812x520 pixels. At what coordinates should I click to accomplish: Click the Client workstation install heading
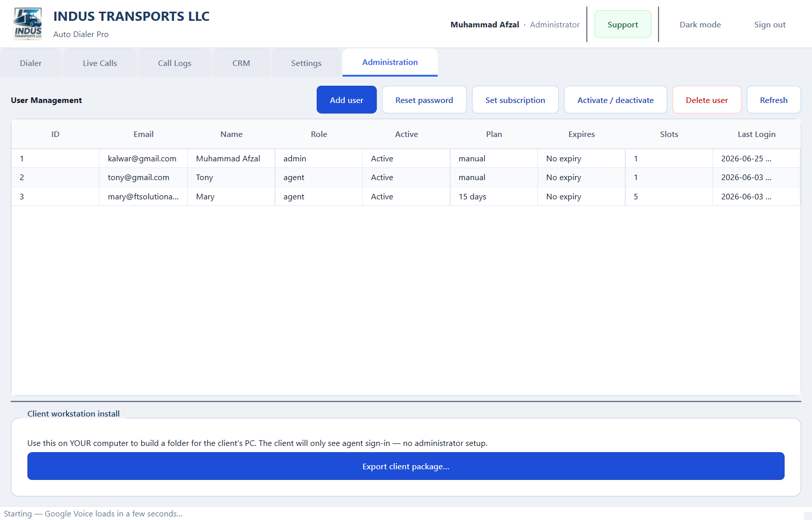tap(74, 413)
